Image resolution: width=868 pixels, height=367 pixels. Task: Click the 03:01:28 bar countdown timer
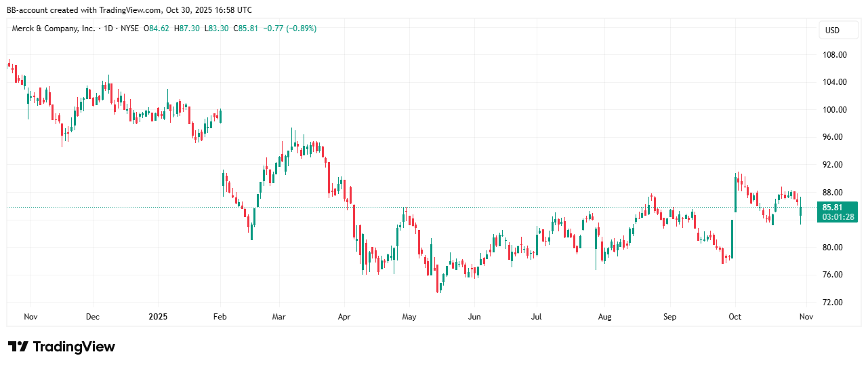pyautogui.click(x=837, y=217)
